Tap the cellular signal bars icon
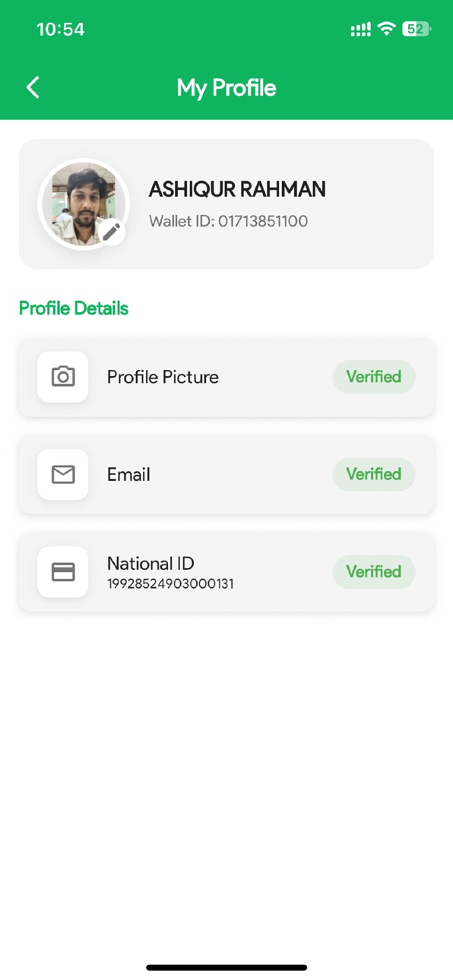Screen dimensions: 453x980 (x=360, y=30)
